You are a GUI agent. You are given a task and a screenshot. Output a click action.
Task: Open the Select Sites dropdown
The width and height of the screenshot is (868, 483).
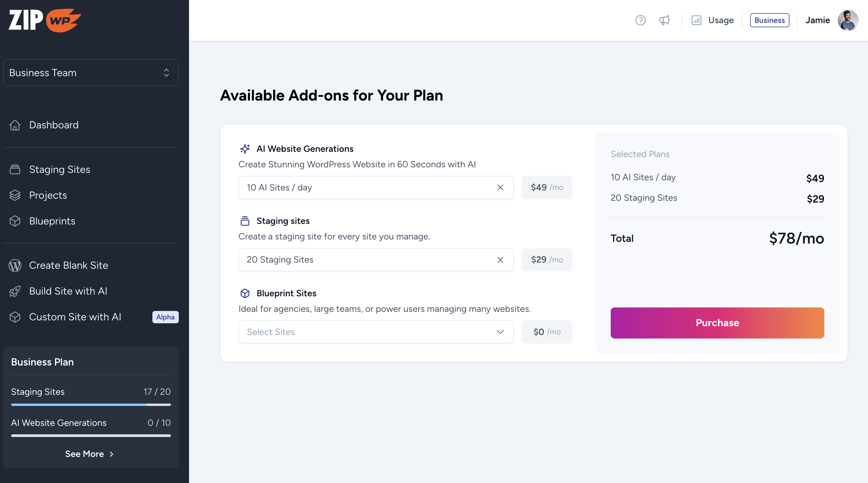(376, 332)
